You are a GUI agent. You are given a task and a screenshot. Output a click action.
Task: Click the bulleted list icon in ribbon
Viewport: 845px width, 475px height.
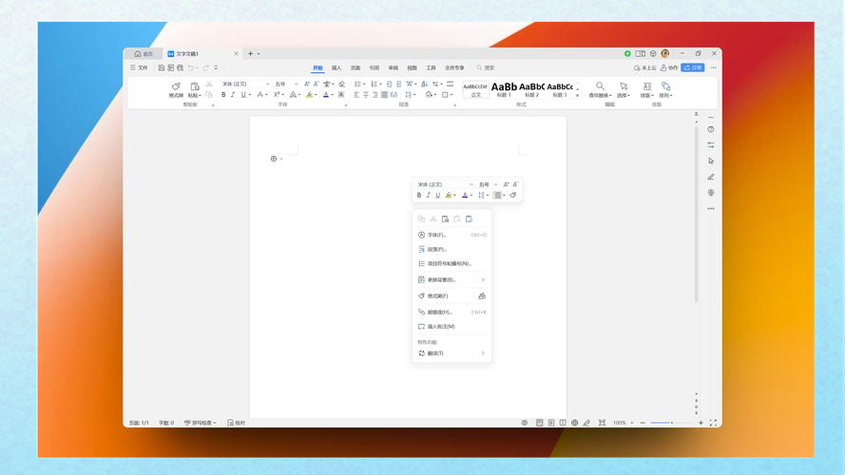357,84
